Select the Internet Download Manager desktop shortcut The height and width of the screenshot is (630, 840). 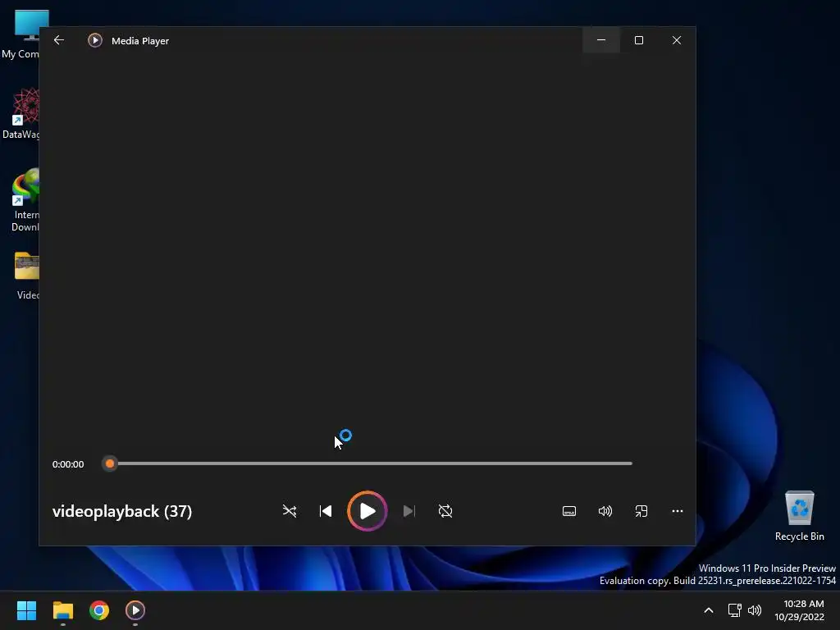click(25, 200)
